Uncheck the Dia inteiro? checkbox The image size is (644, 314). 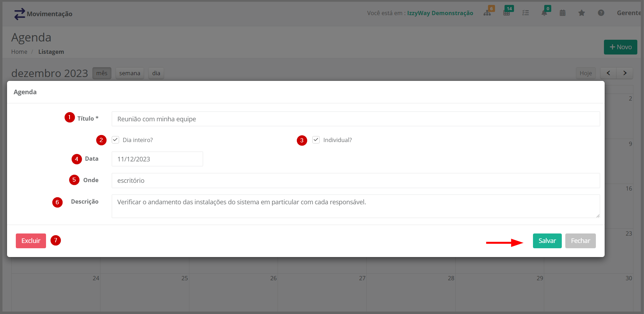[115, 140]
